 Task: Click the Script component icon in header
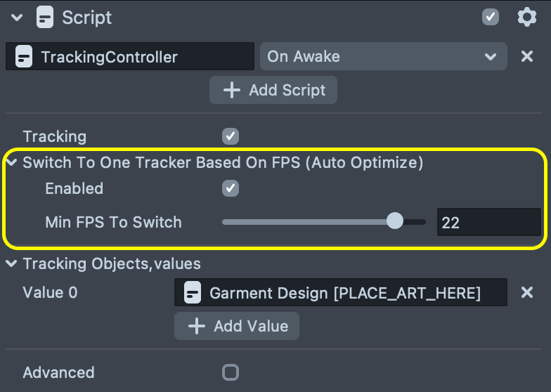pos(45,17)
